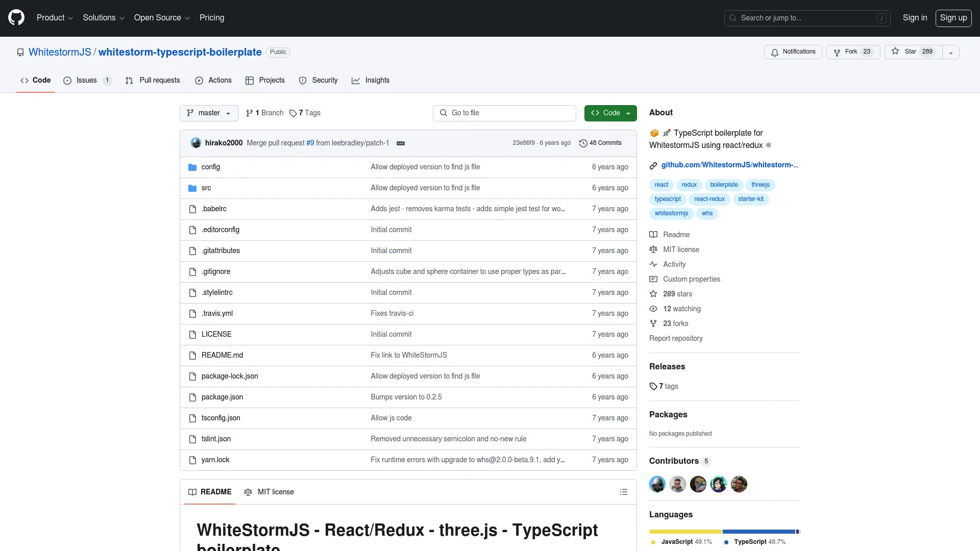Image resolution: width=980 pixels, height=551 pixels.
Task: View the 48 Commits history
Action: pyautogui.click(x=601, y=143)
